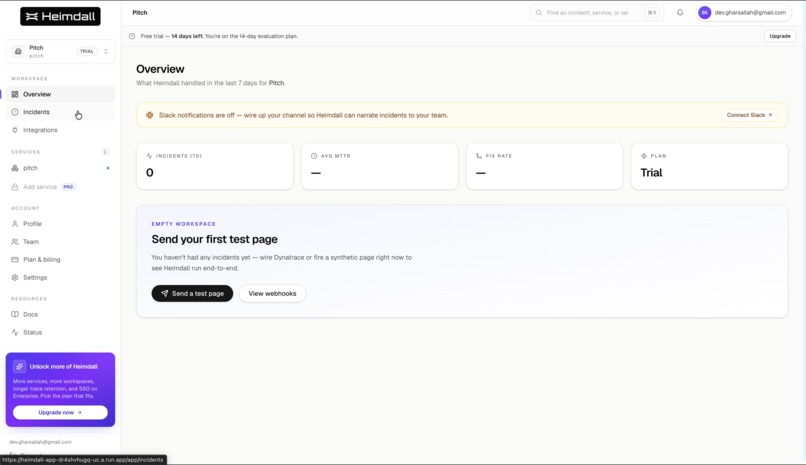Click the clock icon in the trial banner
This screenshot has width=806, height=465.
[x=132, y=36]
